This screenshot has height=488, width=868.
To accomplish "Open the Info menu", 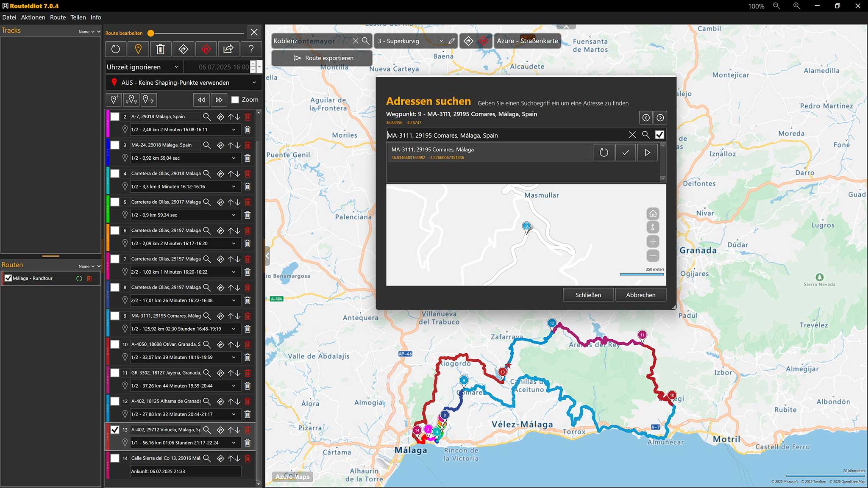I will (x=96, y=17).
